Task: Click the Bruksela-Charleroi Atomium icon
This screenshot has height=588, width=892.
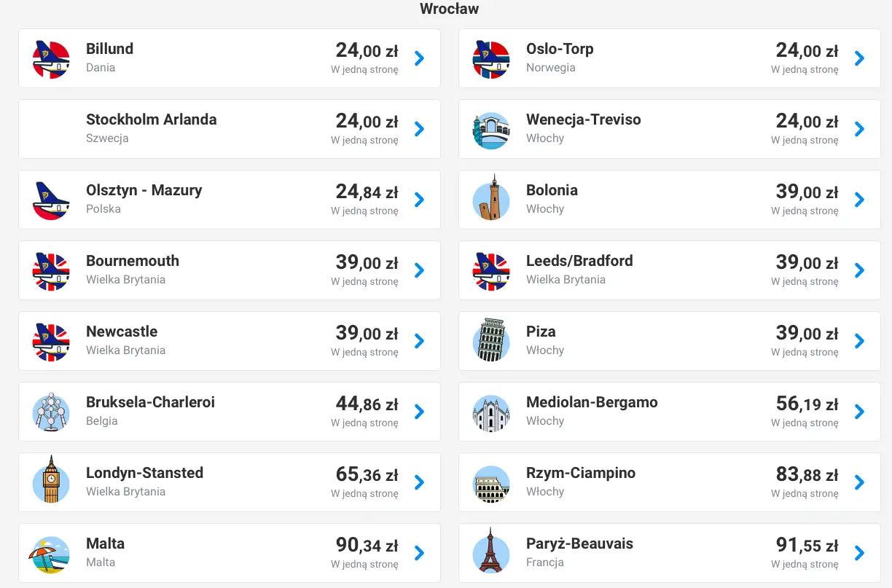Action: coord(51,412)
